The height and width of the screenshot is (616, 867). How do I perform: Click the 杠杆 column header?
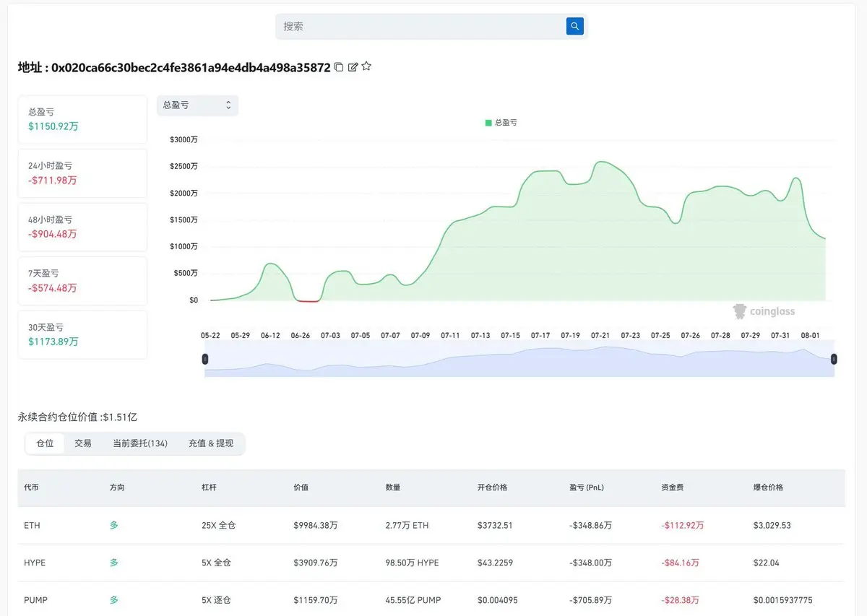click(209, 487)
